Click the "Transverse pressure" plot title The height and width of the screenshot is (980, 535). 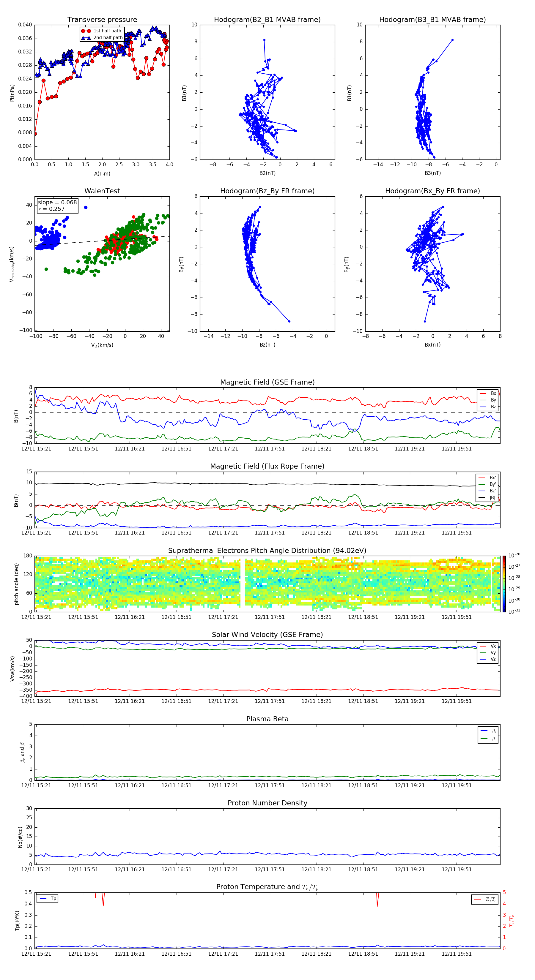(102, 20)
